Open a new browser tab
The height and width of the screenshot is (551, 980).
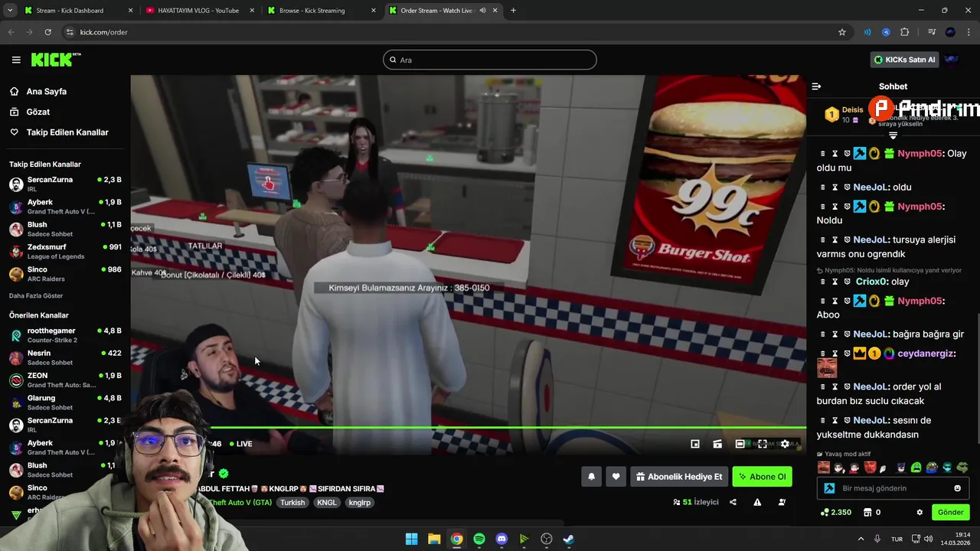(513, 11)
